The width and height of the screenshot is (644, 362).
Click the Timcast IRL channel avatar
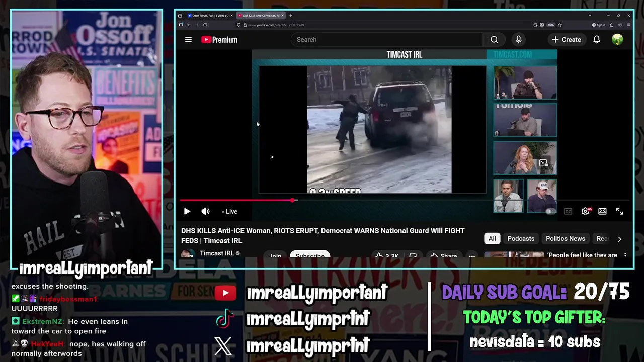(x=188, y=254)
